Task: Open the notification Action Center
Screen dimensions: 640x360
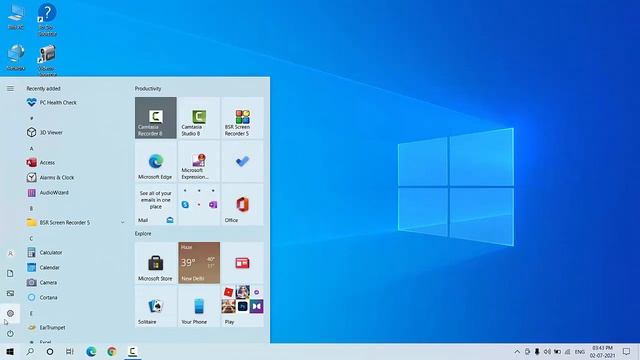Action: tap(627, 351)
